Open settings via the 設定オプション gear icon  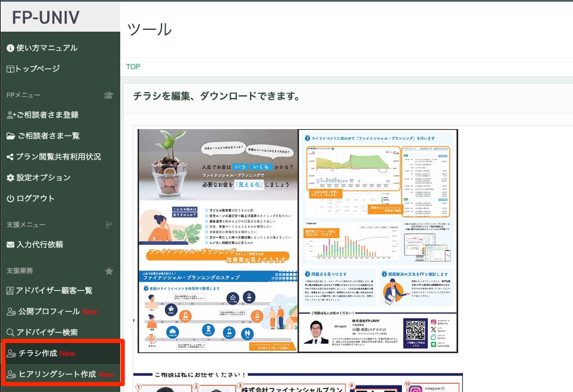[10, 177]
